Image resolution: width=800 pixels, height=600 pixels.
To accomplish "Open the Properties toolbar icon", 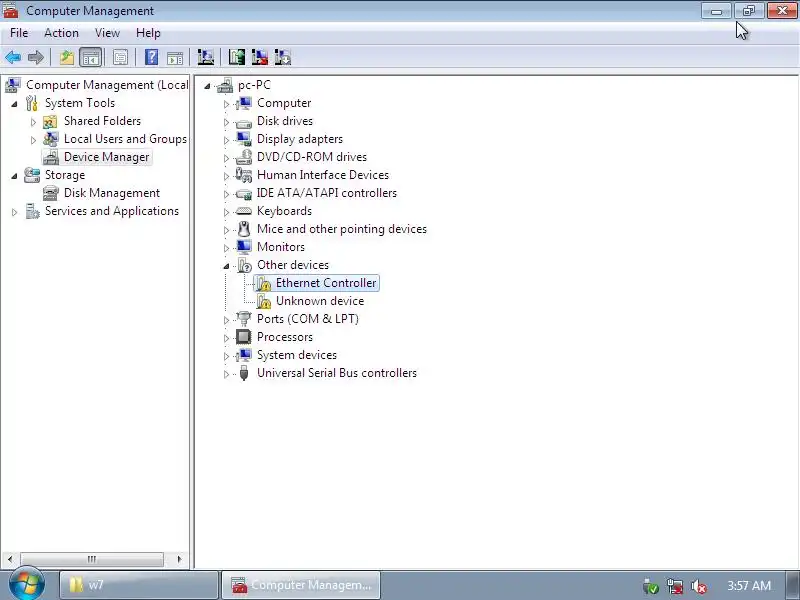I will [x=120, y=57].
